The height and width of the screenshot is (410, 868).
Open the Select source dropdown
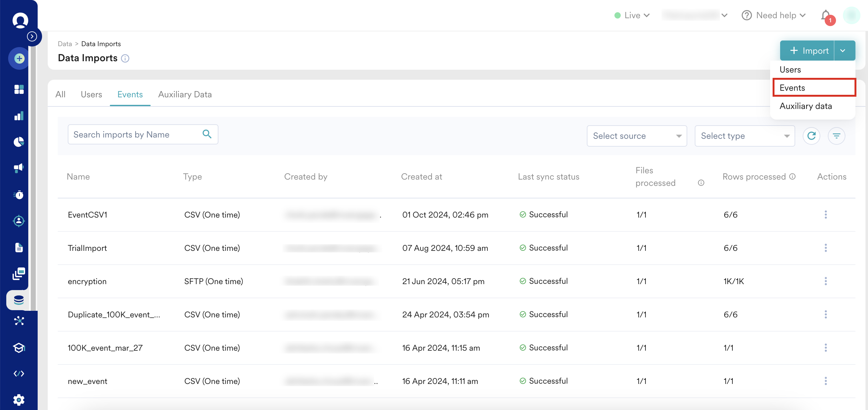pos(636,136)
